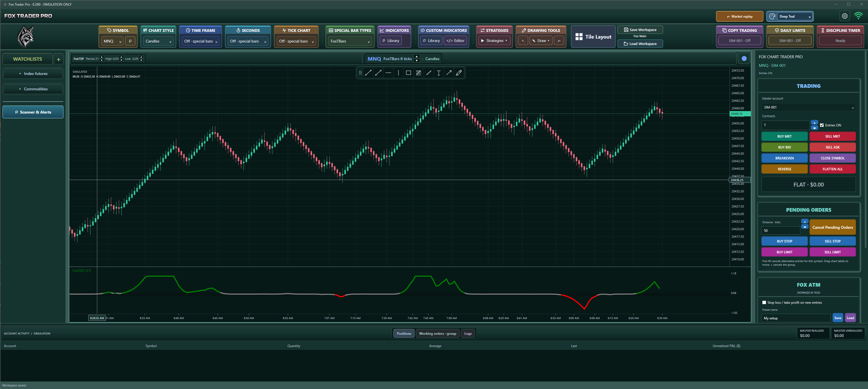Click the blue circle chart link indicator
The width and height of the screenshot is (868, 389).
click(x=744, y=59)
